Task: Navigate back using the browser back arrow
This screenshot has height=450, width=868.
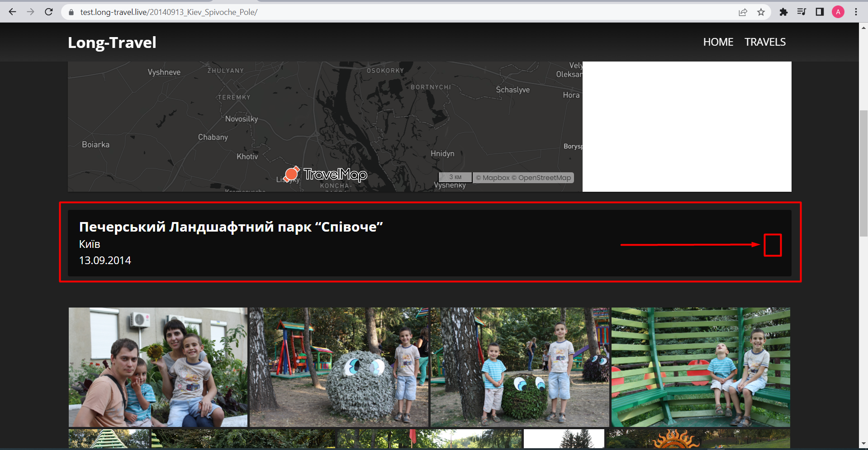Action: [12, 12]
